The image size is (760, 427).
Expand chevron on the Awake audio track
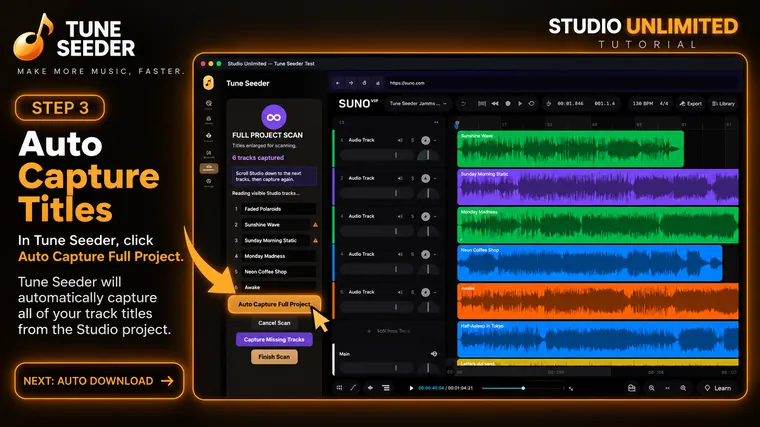435,292
